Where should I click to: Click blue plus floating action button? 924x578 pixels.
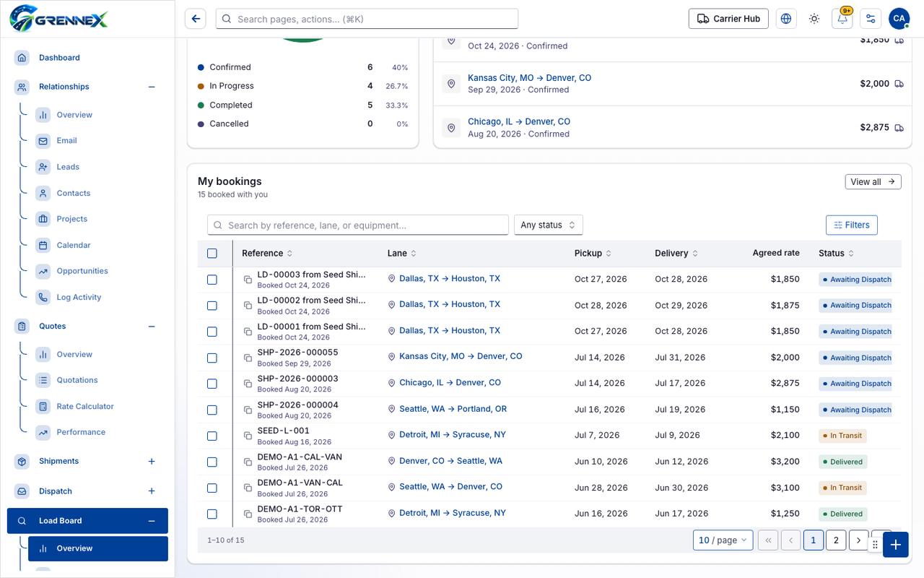point(895,545)
